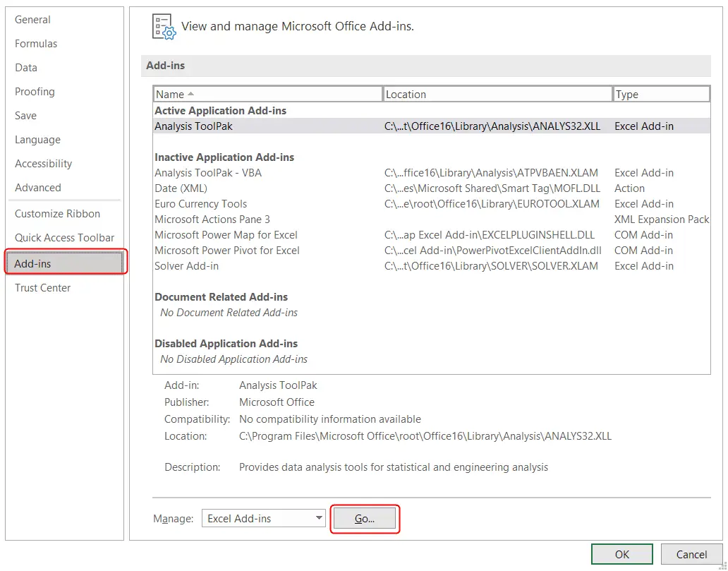Click the Document Related Add-ins heading
The width and height of the screenshot is (728, 571).
point(221,297)
